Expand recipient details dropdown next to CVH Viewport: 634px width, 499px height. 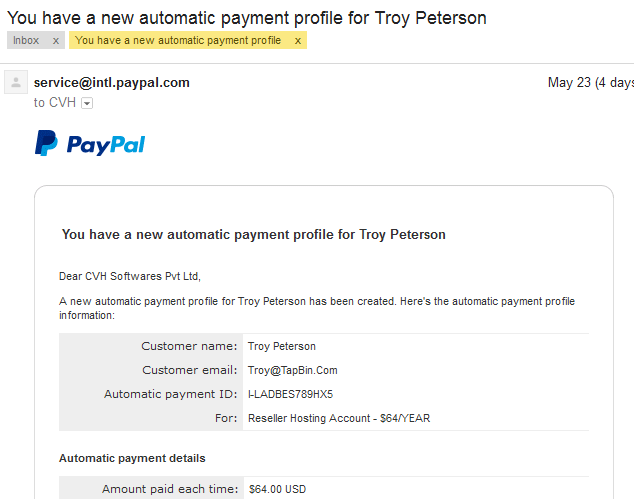point(87,104)
